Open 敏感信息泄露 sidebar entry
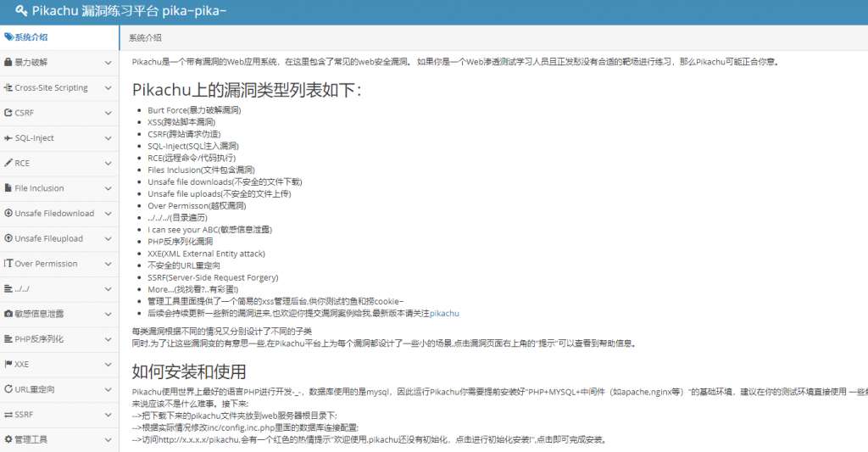The image size is (868, 452). point(59,314)
